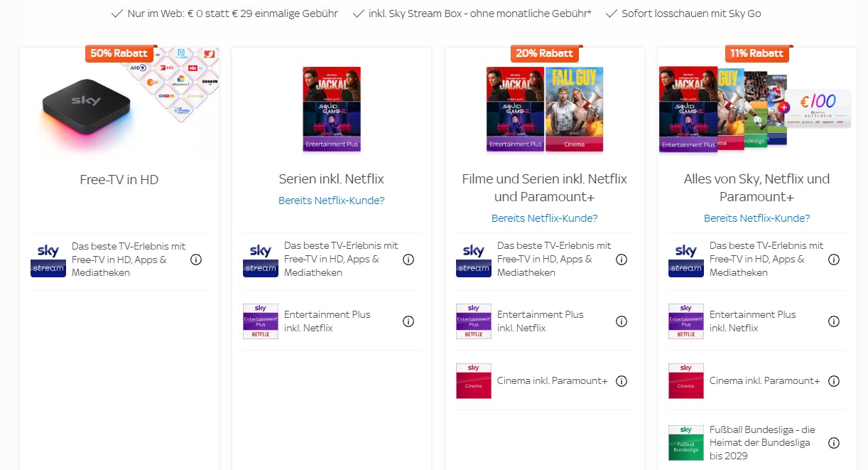868x470 pixels.
Task: Show Entertainment Plus info in third card
Action: click(622, 321)
